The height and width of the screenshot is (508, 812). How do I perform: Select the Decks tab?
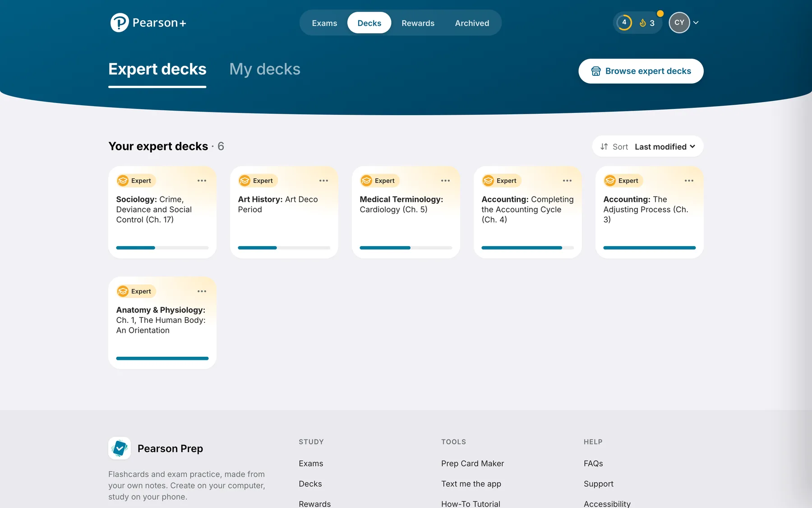pyautogui.click(x=369, y=23)
